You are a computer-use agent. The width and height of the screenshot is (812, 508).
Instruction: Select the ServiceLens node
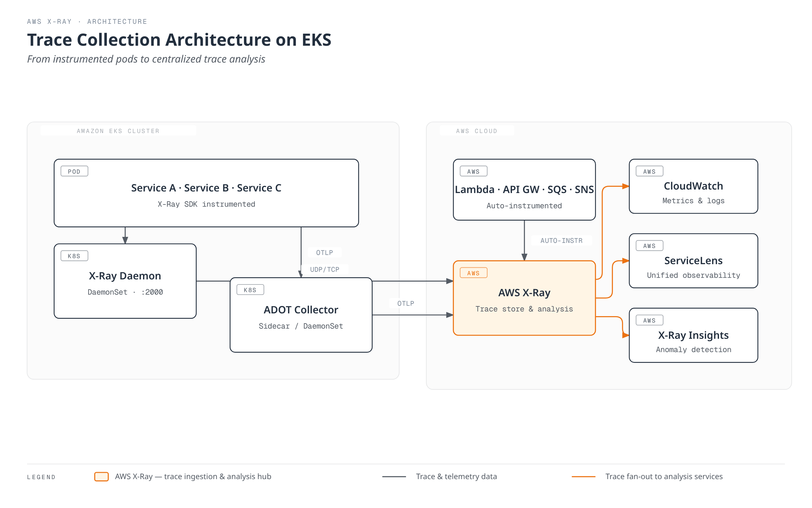click(694, 261)
